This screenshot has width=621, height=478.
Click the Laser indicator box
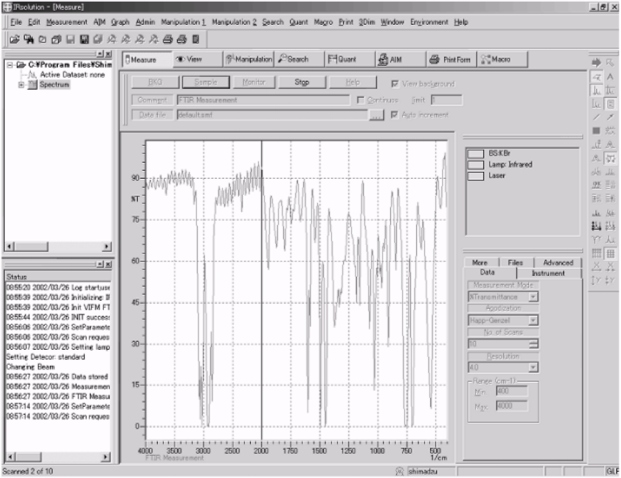coord(476,176)
